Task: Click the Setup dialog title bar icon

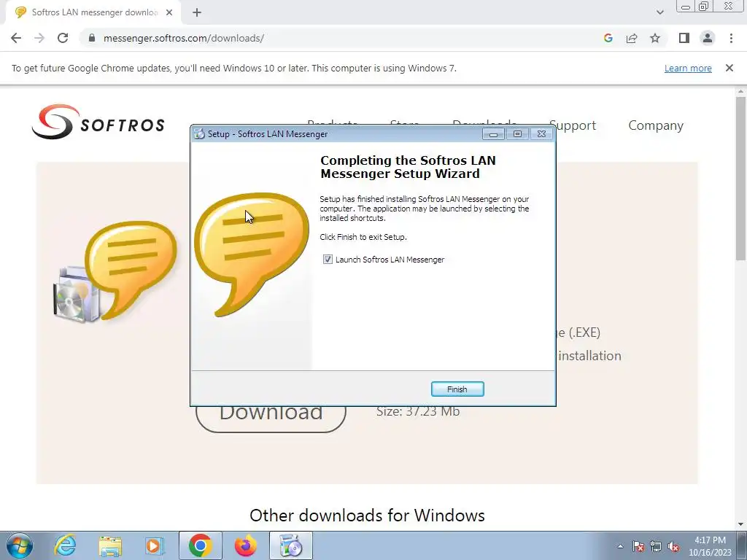Action: click(199, 134)
